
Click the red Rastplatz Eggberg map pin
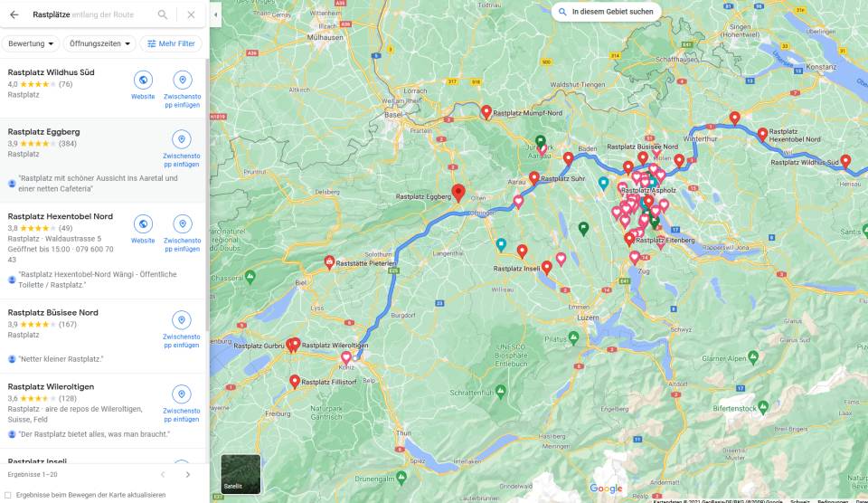pyautogui.click(x=458, y=192)
